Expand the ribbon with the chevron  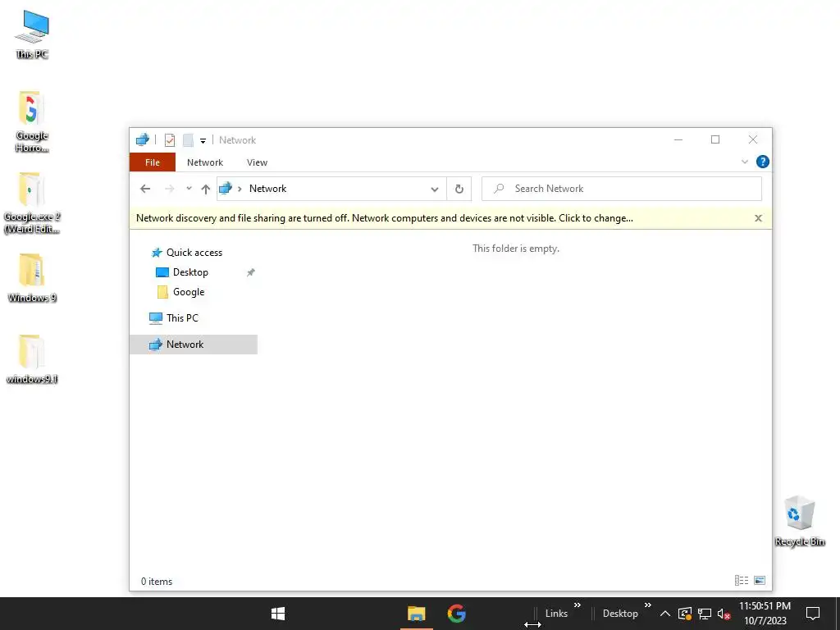(x=744, y=162)
